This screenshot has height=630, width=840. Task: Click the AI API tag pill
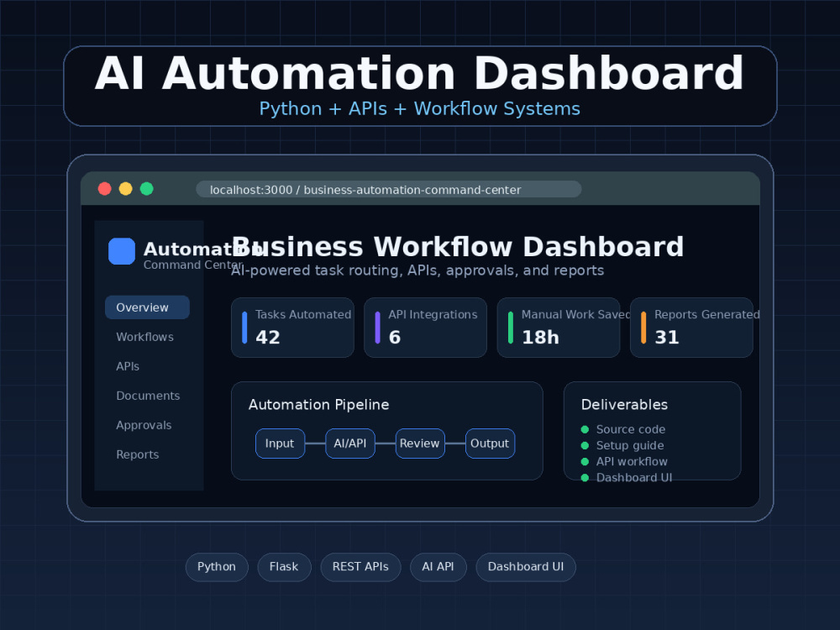pos(438,567)
